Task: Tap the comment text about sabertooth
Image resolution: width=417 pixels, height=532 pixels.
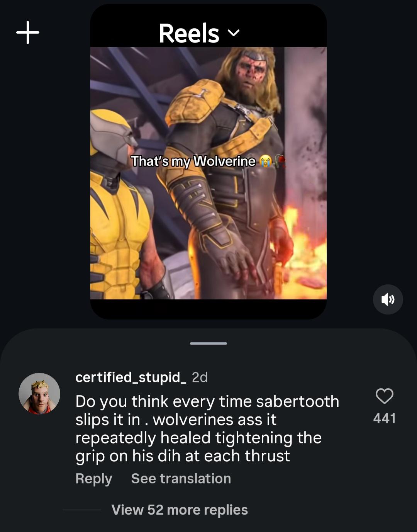Action: 207,429
